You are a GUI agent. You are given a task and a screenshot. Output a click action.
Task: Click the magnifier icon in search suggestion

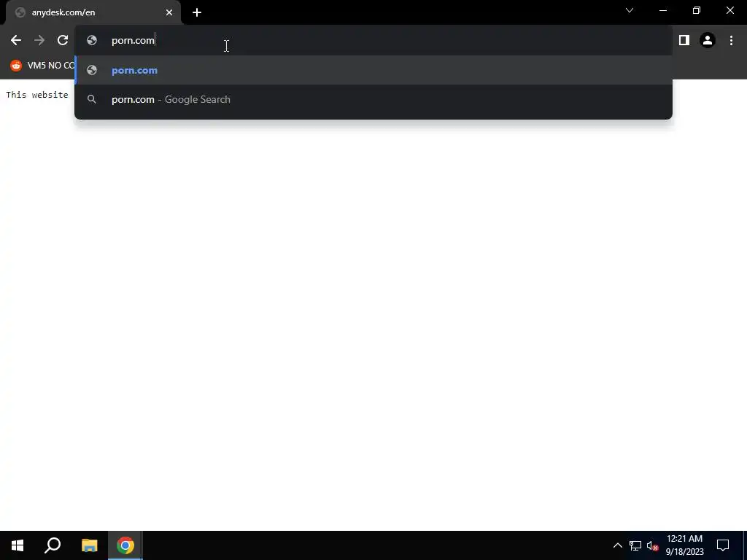(x=92, y=99)
